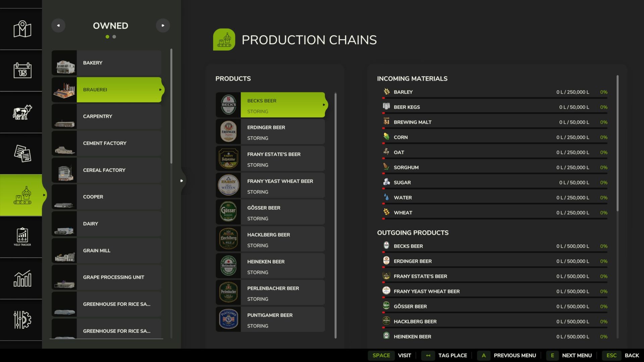This screenshot has height=362, width=644.
Task: Select Carpentry in the owned list
Action: point(107,117)
